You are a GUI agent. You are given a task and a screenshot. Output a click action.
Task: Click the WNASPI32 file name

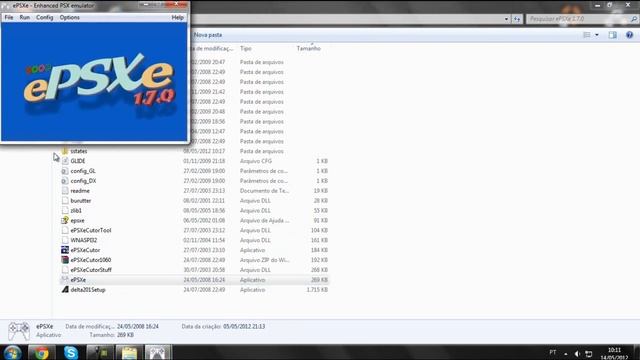[84, 240]
